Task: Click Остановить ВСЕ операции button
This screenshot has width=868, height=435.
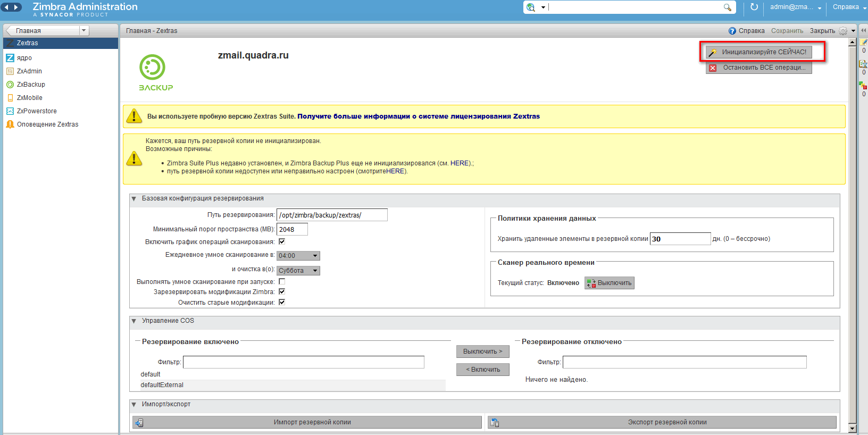Action: click(758, 68)
